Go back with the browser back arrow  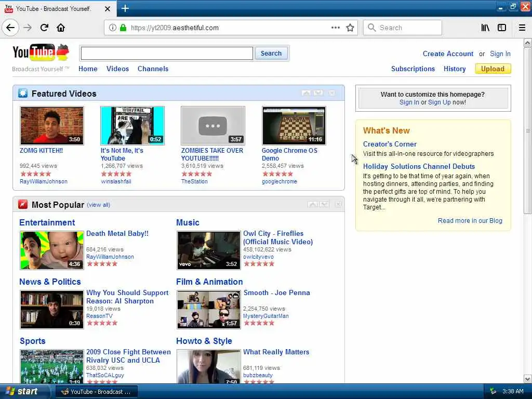coord(10,28)
